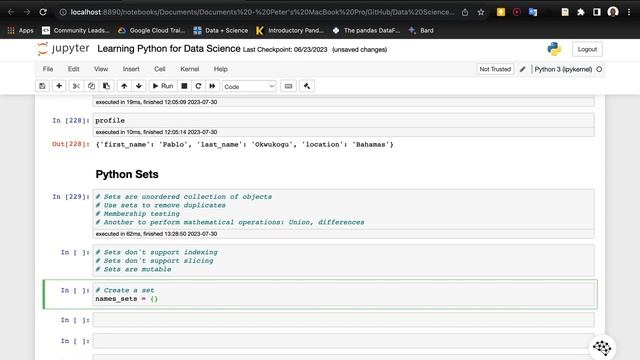Click the pencil edit icon near kernel name
Viewport: 640px width, 360px height.
point(522,69)
